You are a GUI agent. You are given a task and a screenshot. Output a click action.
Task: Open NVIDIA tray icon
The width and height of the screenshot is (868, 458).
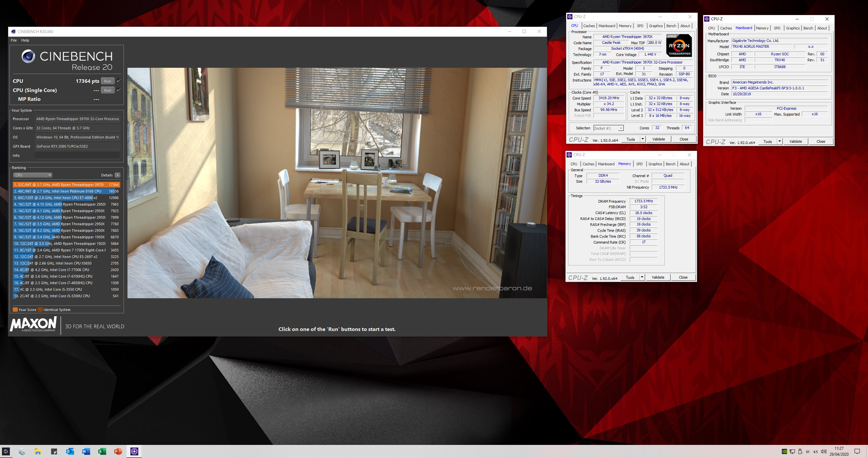[x=784, y=451]
